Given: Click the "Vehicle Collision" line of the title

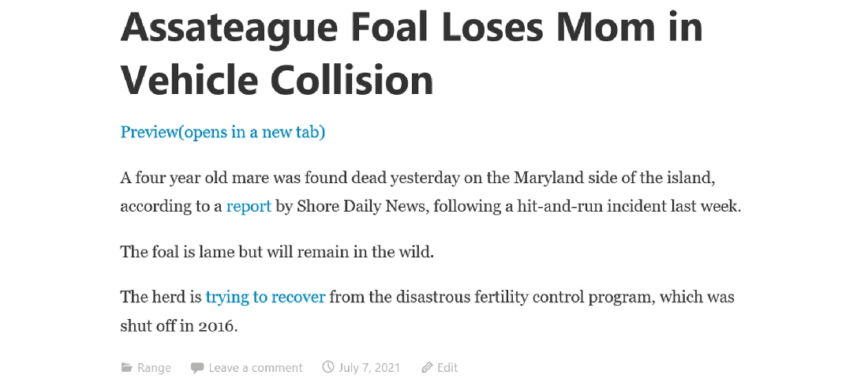Looking at the screenshot, I should pos(277,79).
